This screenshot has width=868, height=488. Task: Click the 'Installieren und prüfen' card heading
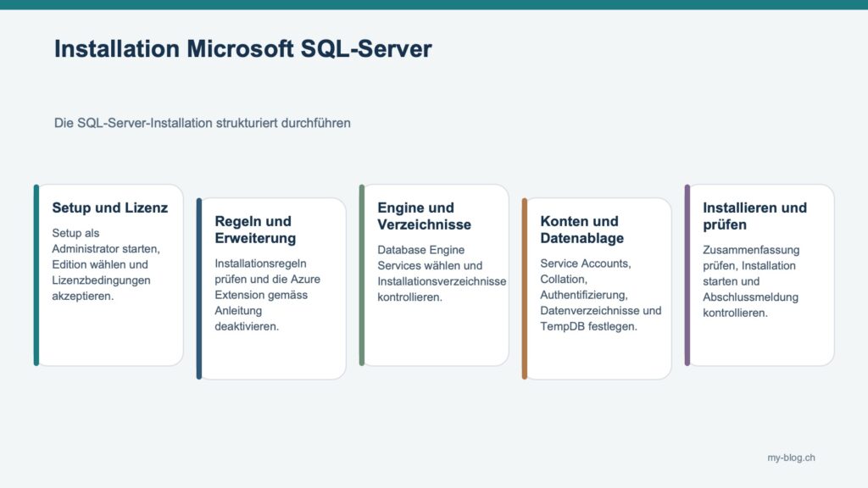(x=754, y=216)
